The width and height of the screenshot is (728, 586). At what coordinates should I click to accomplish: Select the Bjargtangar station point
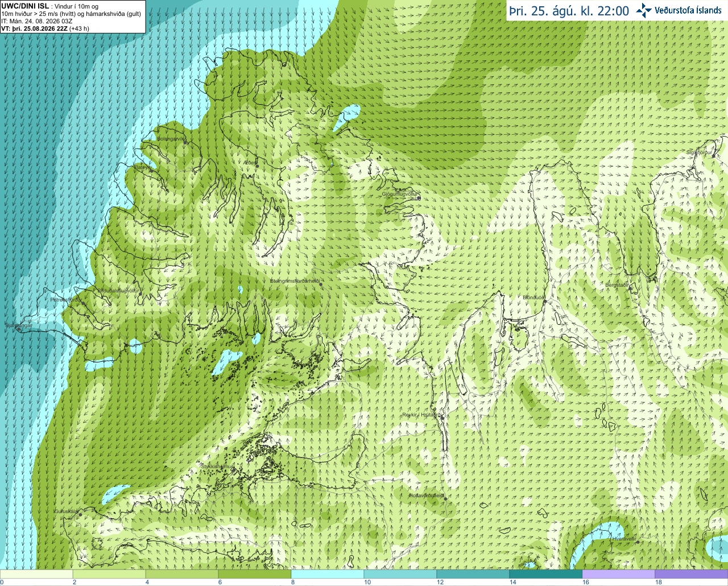tap(19, 329)
